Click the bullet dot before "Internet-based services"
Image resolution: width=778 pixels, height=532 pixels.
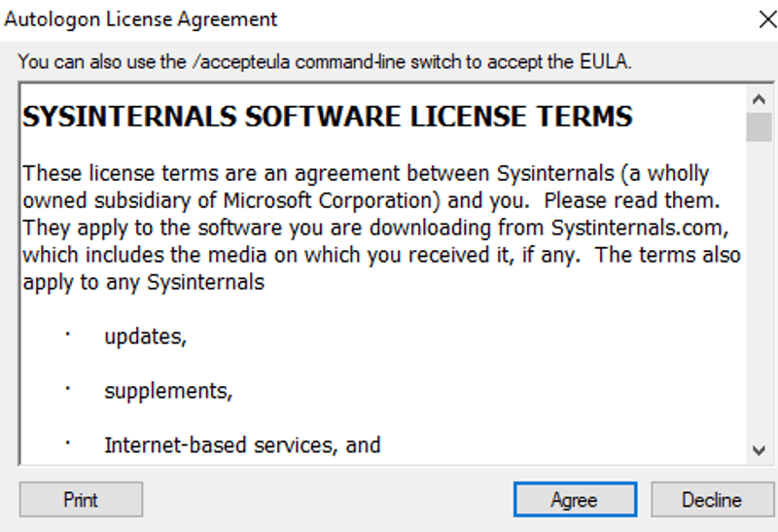[x=69, y=443]
